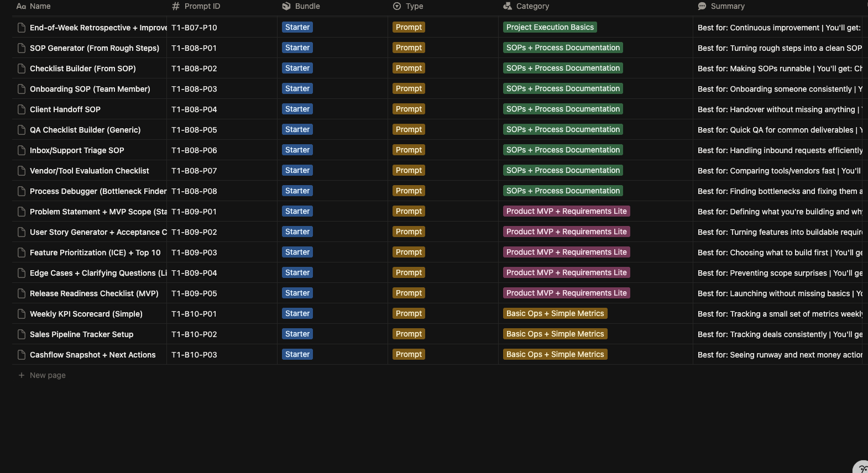Open Inbox/Support Triage SOP page title

[77, 150]
